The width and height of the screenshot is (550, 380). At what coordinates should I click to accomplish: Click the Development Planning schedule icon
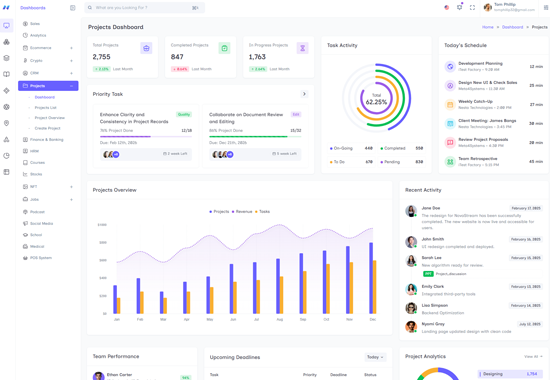[x=450, y=66]
